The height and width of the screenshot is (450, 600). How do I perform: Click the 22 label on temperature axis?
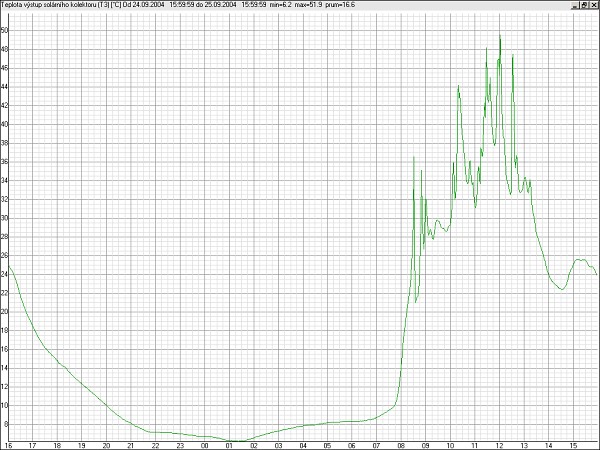point(4,293)
